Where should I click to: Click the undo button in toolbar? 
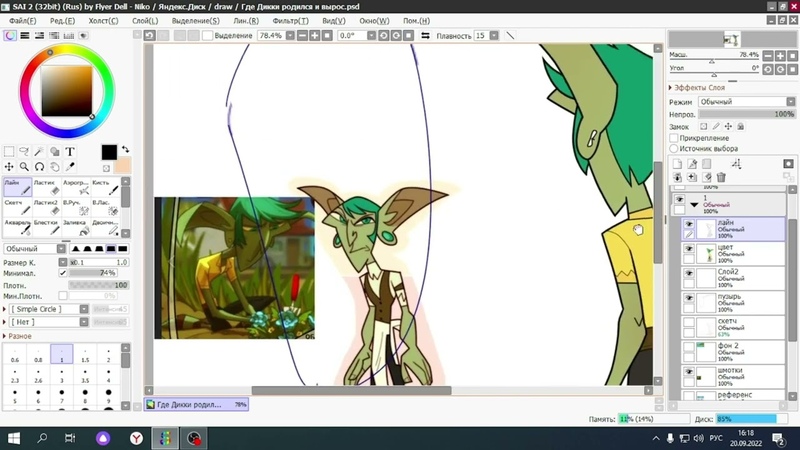coord(149,36)
